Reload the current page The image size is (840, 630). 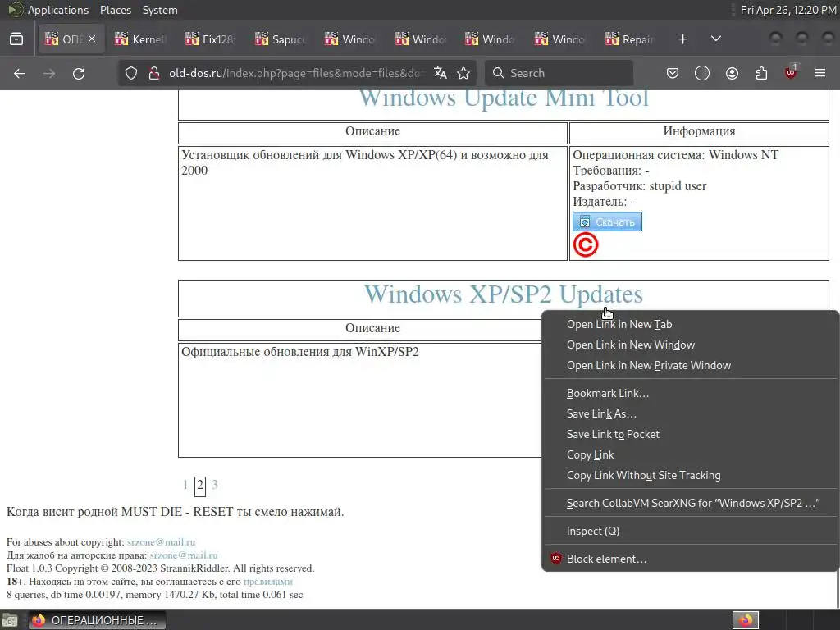point(79,73)
